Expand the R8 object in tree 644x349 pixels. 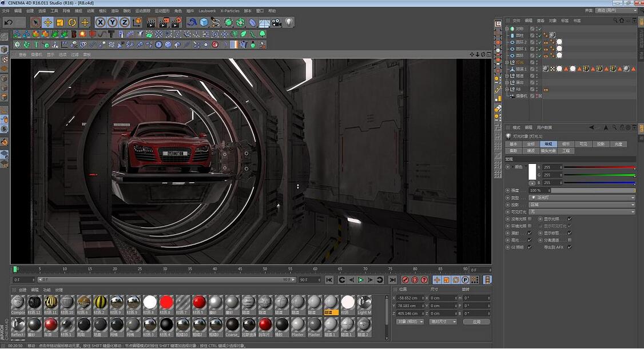pos(507,89)
